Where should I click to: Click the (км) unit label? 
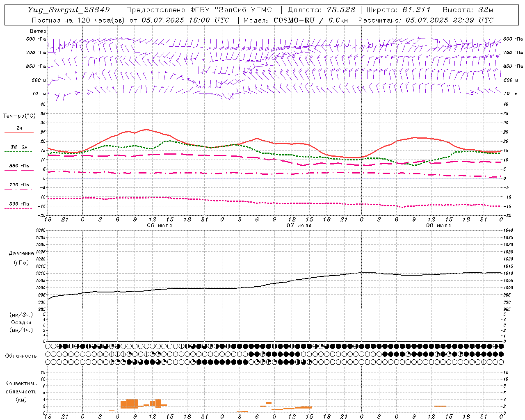pyautogui.click(x=21, y=399)
